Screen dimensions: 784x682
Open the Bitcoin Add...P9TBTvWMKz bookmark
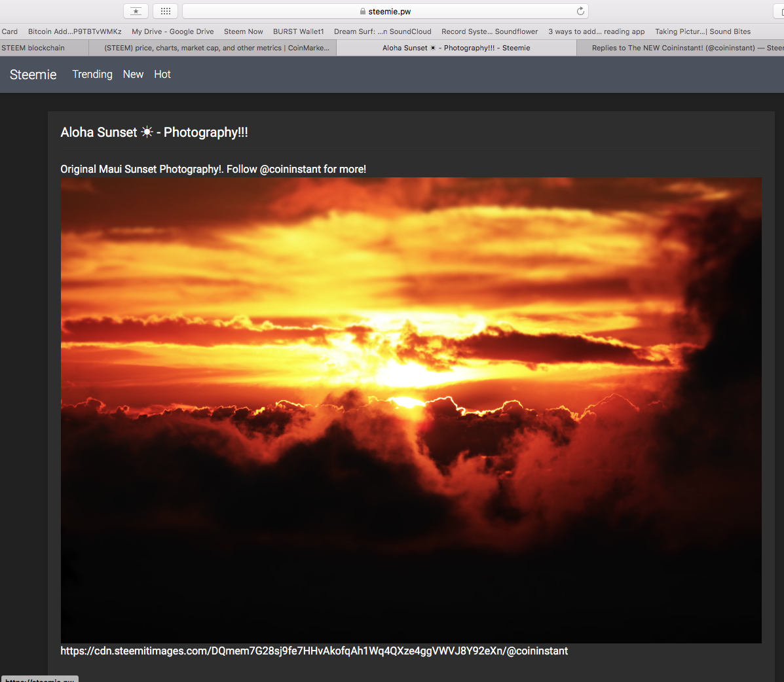pyautogui.click(x=75, y=31)
